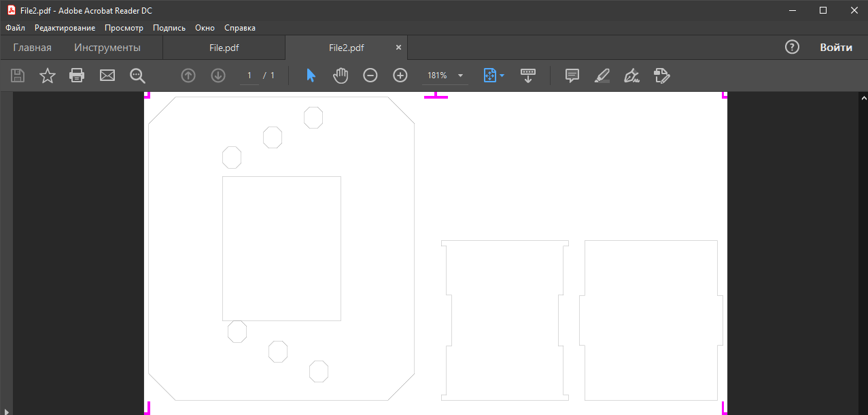The image size is (868, 415).
Task: Switch to the File.pdf tab
Action: [x=224, y=48]
